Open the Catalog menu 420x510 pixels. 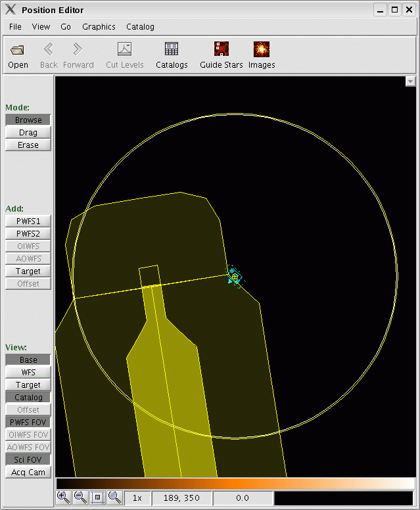tap(140, 27)
